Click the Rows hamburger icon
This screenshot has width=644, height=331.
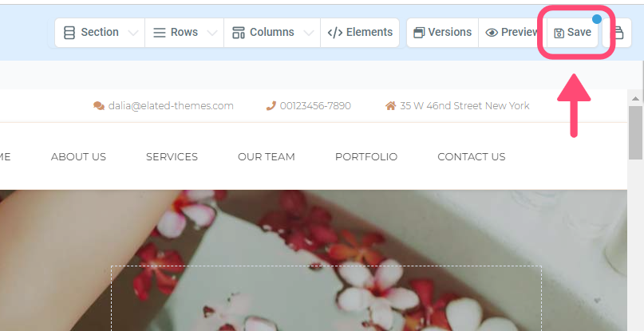pos(160,33)
